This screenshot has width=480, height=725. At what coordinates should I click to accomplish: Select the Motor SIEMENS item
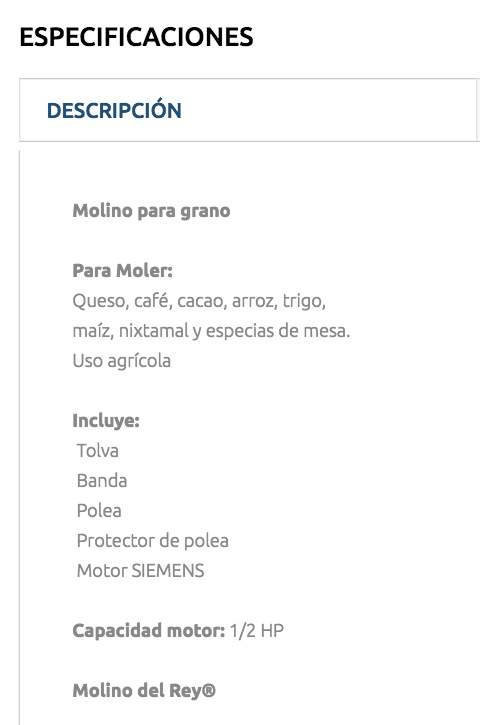coord(141,571)
